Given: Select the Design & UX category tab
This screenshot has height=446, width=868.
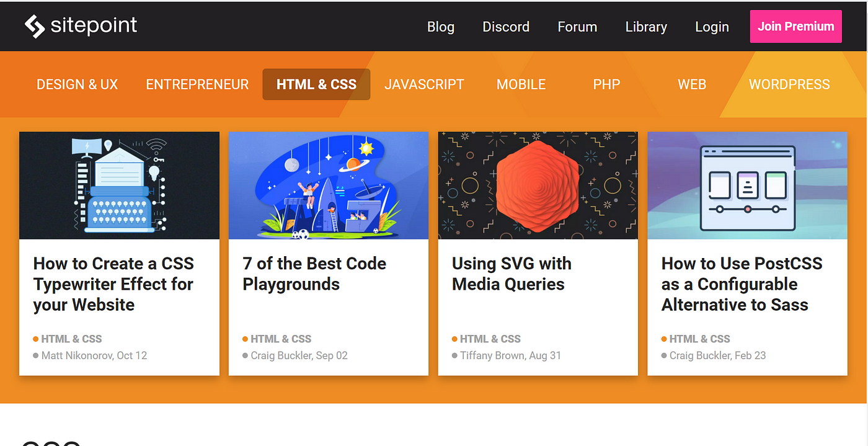Looking at the screenshot, I should 77,84.
